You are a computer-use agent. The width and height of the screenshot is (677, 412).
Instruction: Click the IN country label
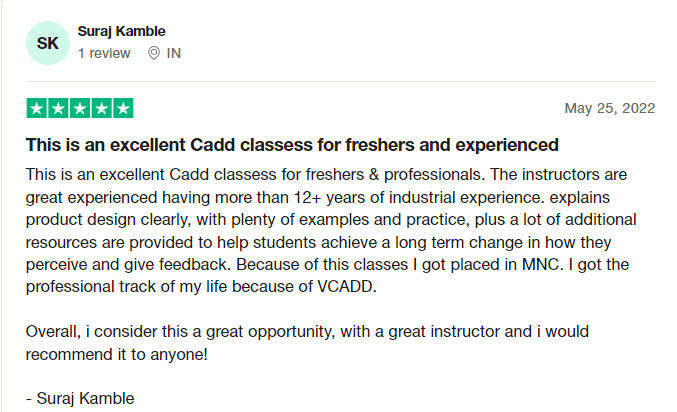tap(174, 53)
